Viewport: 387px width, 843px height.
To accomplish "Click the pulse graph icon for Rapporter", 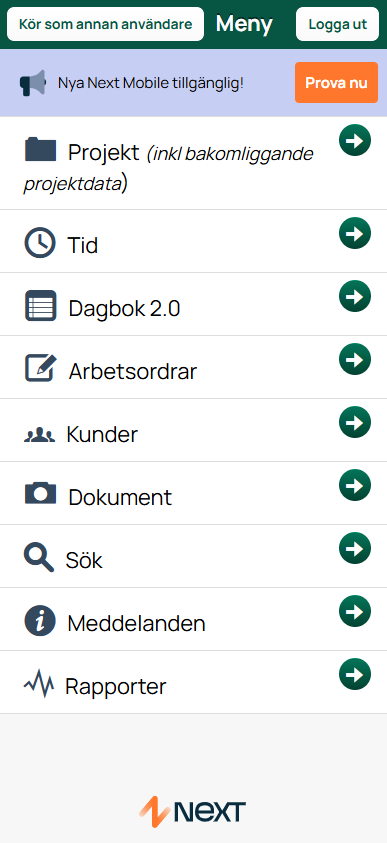I will 39,684.
